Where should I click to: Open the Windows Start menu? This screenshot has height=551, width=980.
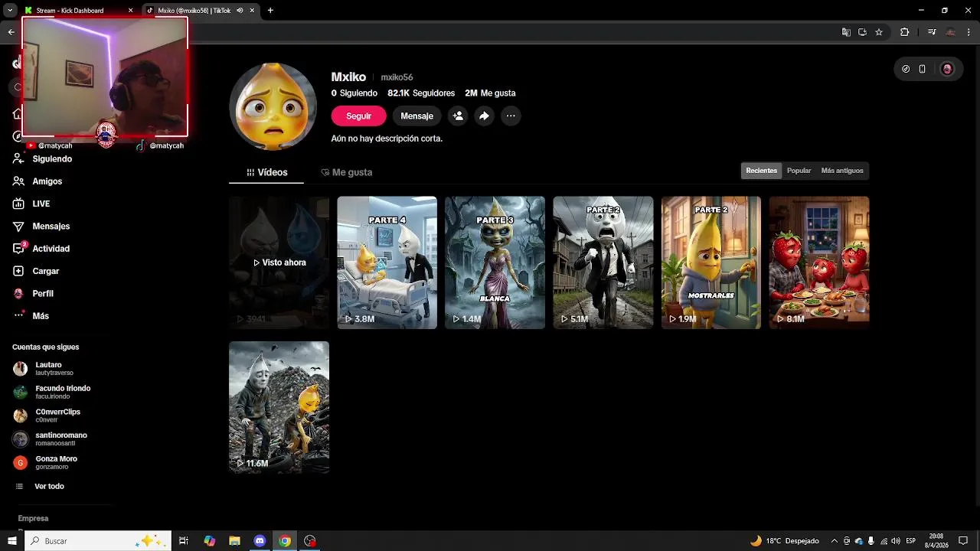(11, 541)
